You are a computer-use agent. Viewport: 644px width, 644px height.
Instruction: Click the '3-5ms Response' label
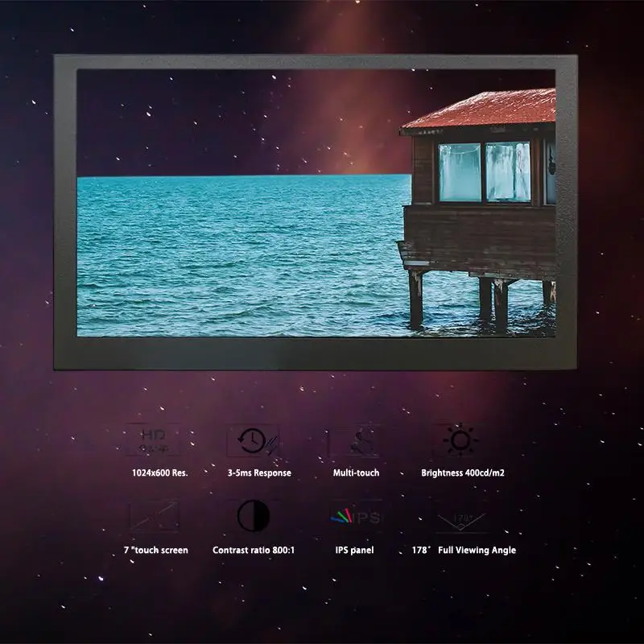pyautogui.click(x=259, y=473)
